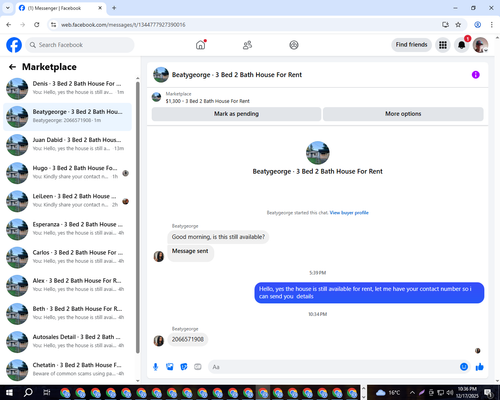Open Chrome profile icon
This screenshot has width=500, height=400.
pyautogui.click(x=478, y=25)
